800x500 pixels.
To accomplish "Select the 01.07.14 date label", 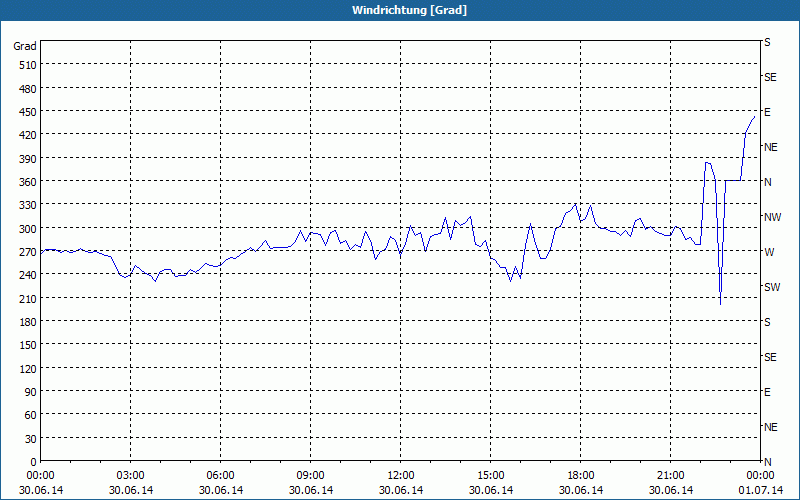I will (x=760, y=490).
